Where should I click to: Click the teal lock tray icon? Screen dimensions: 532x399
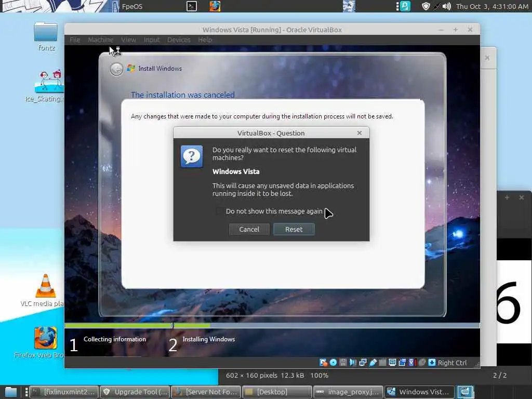pyautogui.click(x=405, y=6)
